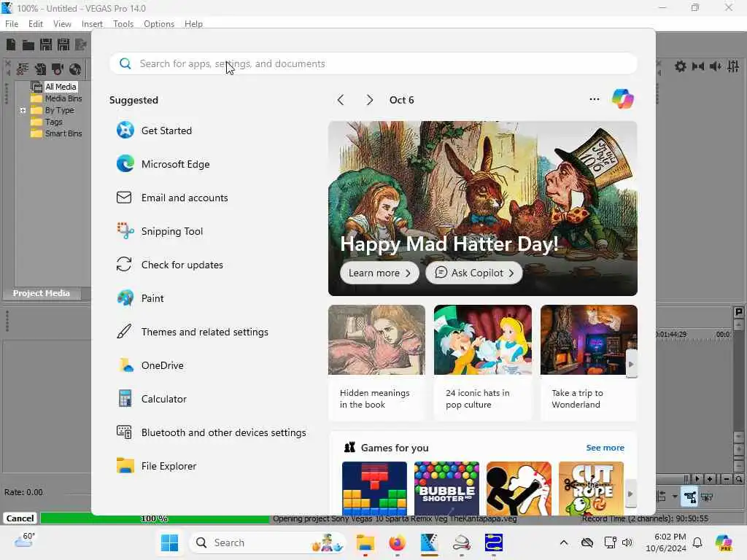
Task: Open Take a trip to Wonderland card
Action: coord(589,363)
